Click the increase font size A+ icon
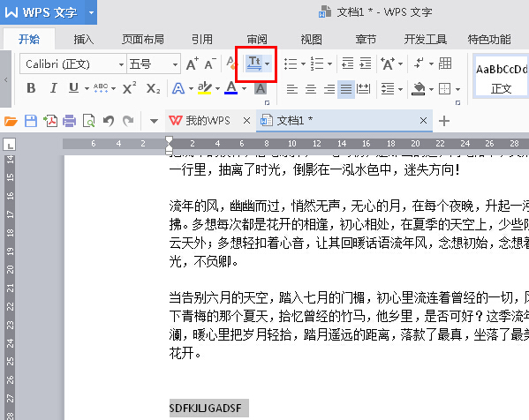Image resolution: width=529 pixels, height=420 pixels. (192, 64)
